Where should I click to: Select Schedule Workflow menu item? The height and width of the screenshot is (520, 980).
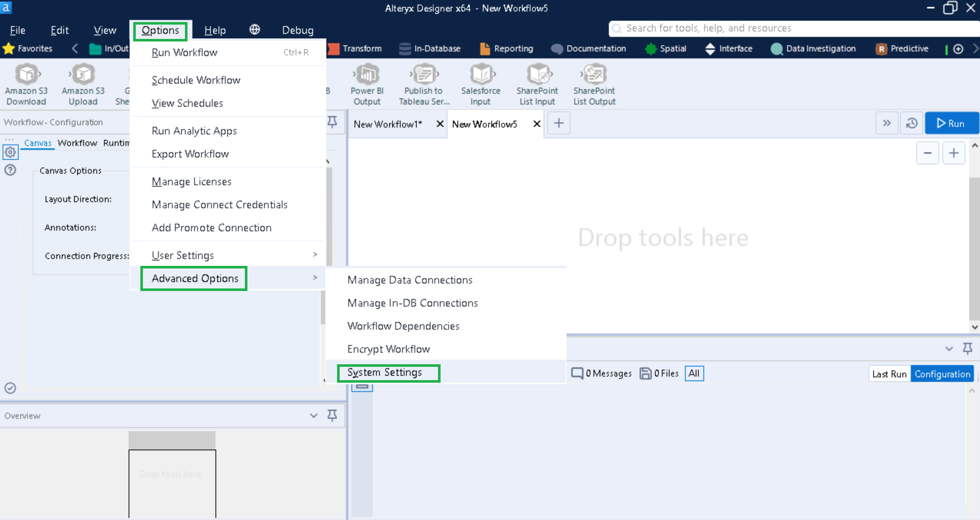coord(228,80)
